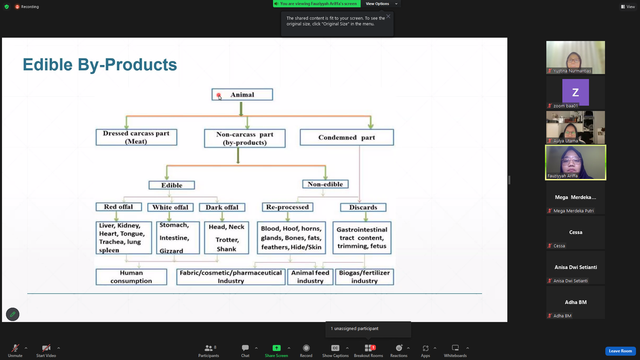This screenshot has width=640, height=360.
Task: Click the 'White offal' box
Action: click(170, 207)
